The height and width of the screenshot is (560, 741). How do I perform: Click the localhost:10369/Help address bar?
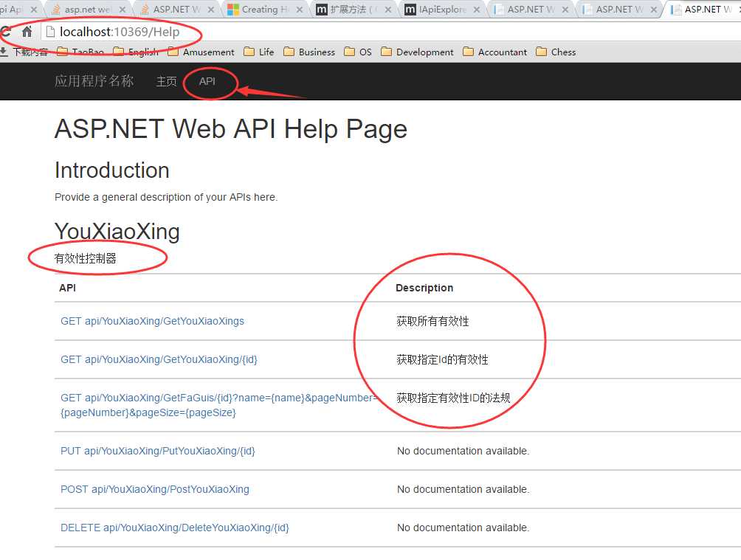391,32
